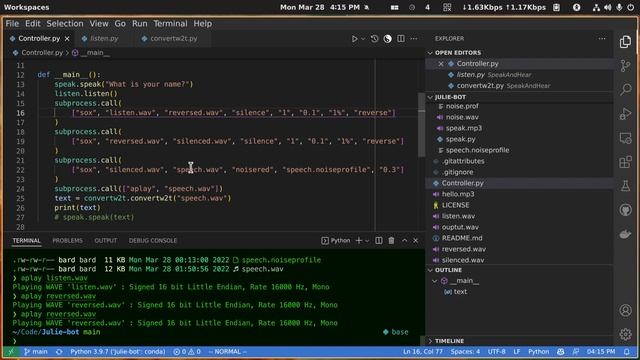
Task: Open notifications bell in status bar
Action: 627,351
